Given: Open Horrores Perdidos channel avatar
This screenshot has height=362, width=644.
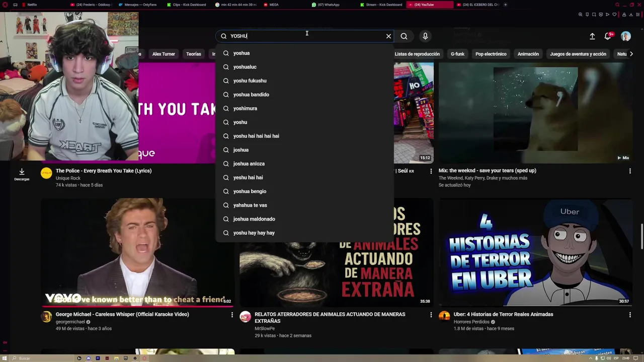Looking at the screenshot, I should click(x=444, y=317).
